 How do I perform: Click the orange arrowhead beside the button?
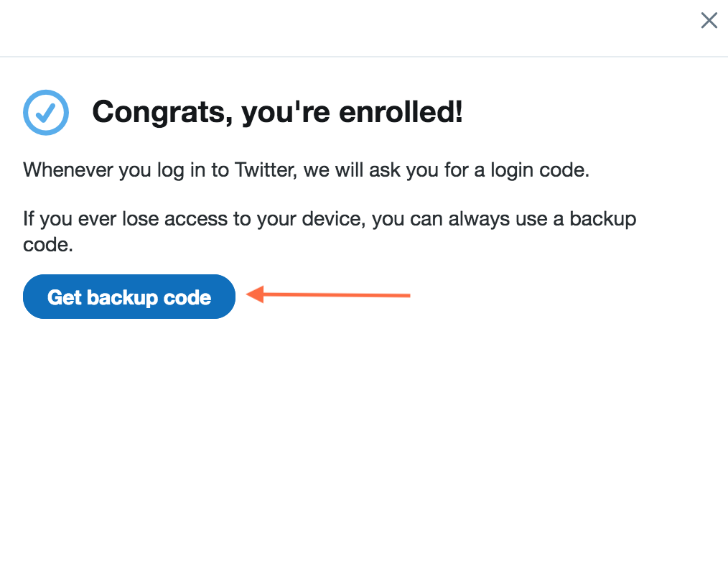(x=254, y=294)
